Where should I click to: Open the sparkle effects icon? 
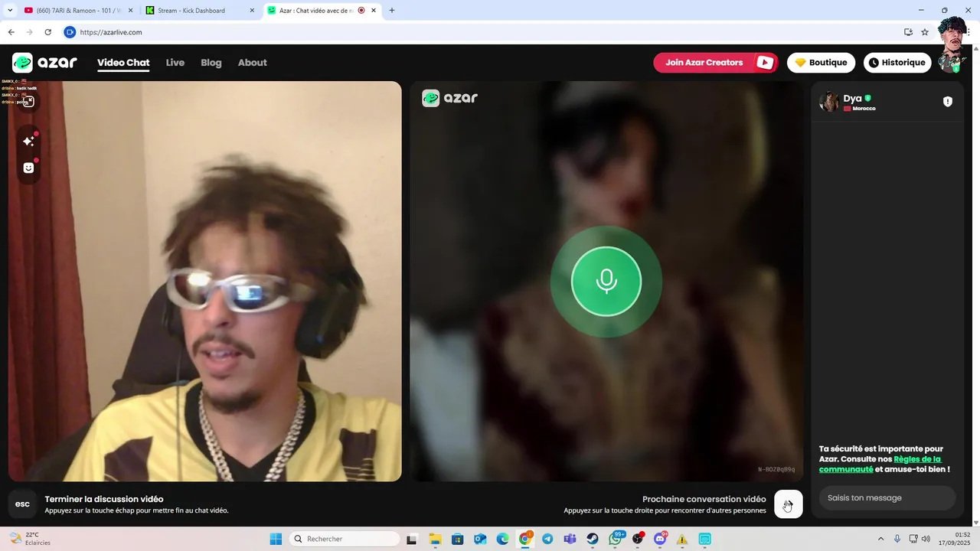[28, 142]
